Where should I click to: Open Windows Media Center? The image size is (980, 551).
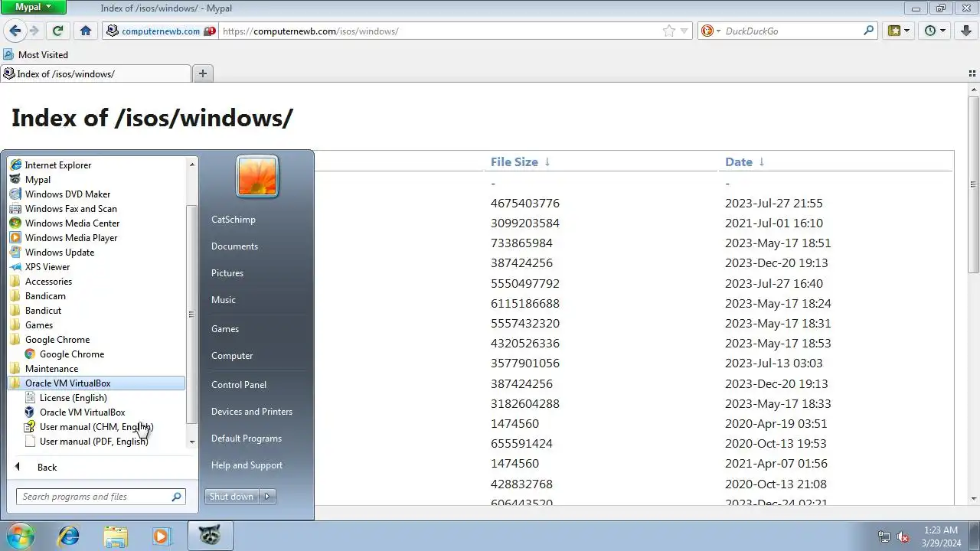(96, 223)
